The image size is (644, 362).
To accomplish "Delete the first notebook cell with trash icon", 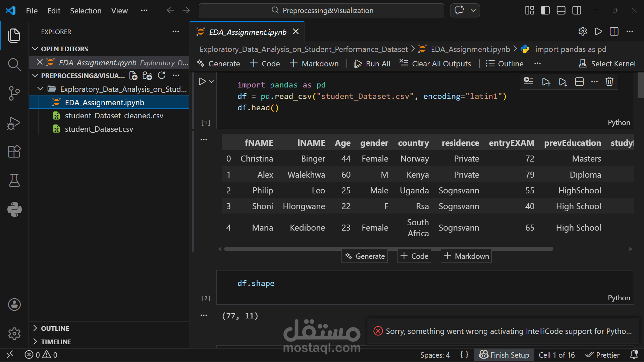I will [609, 81].
